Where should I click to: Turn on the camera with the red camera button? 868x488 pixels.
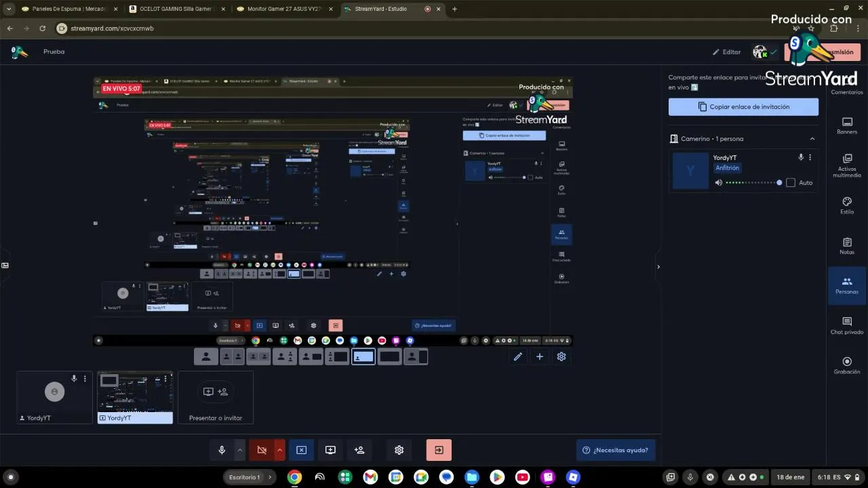pos(262,450)
